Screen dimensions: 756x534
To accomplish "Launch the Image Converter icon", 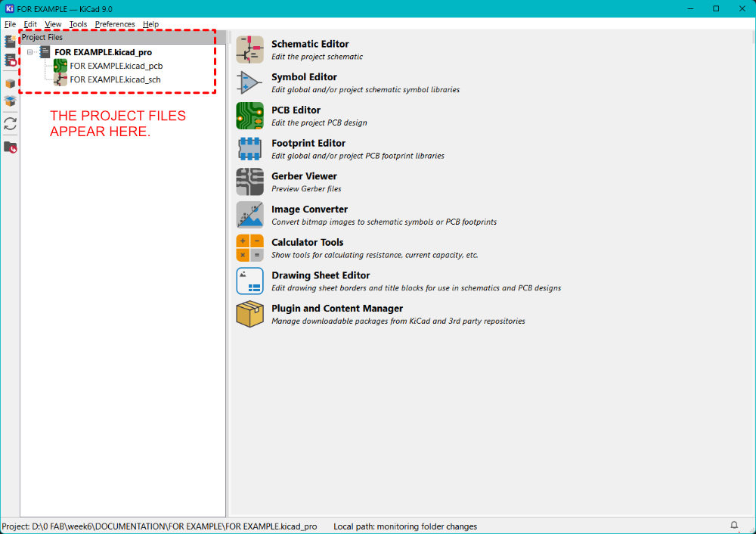I will pyautogui.click(x=249, y=215).
